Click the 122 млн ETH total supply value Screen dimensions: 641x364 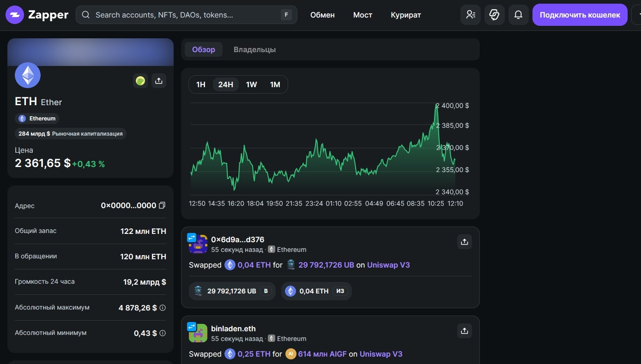coord(143,231)
